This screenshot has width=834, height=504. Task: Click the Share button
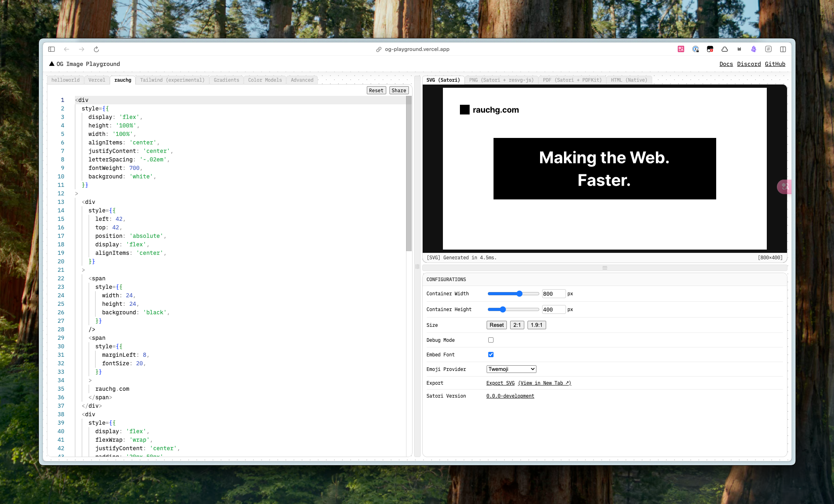tap(399, 90)
